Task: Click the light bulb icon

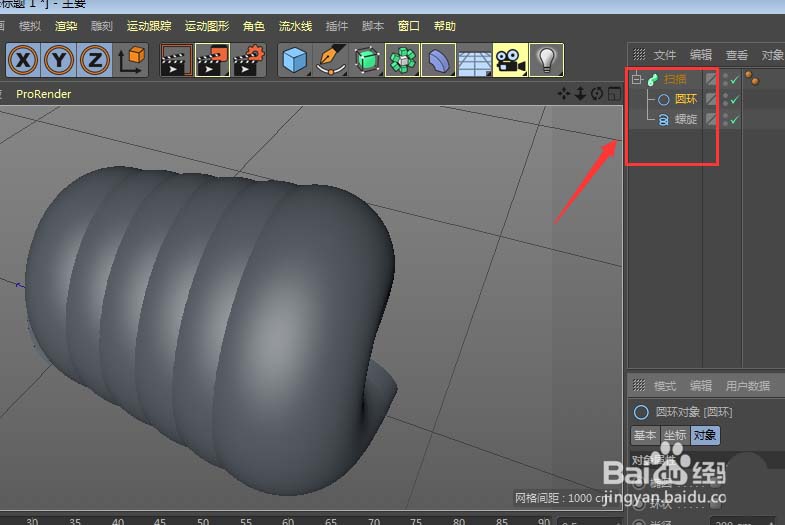Action: [545, 61]
